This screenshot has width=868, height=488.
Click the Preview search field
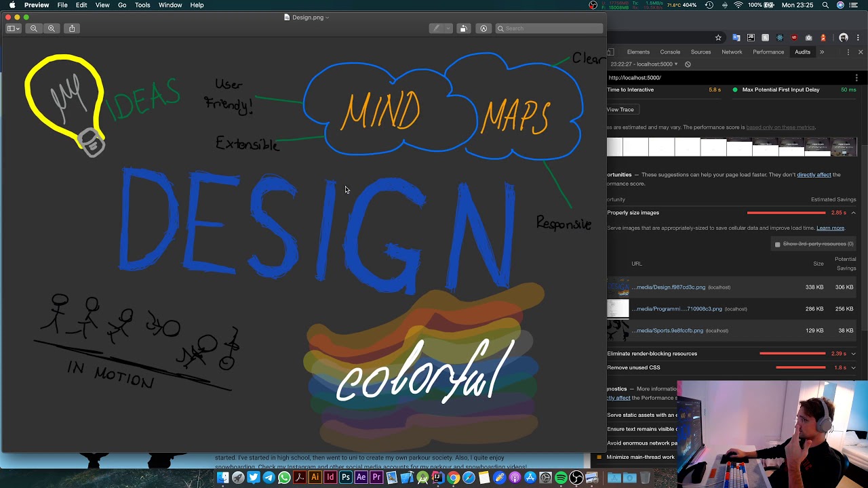point(549,28)
